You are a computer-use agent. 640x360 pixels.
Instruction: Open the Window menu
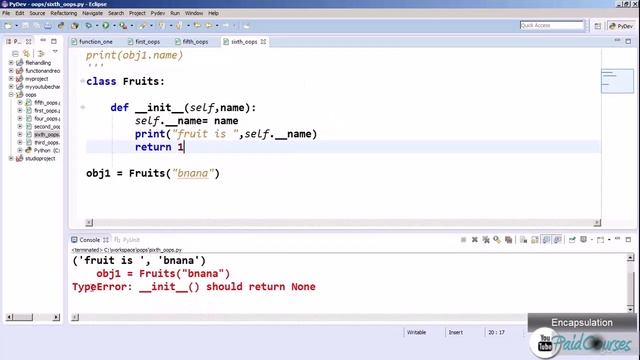pos(194,13)
